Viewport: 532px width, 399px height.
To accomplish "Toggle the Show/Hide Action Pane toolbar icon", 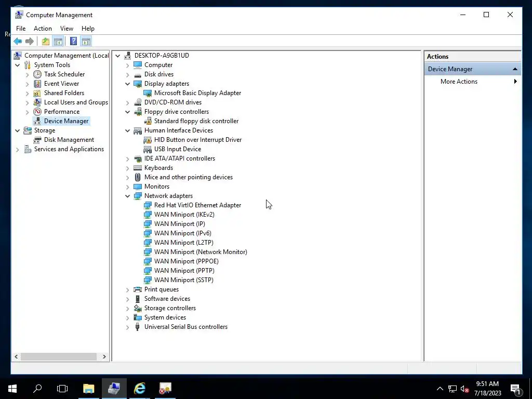I will pos(86,42).
